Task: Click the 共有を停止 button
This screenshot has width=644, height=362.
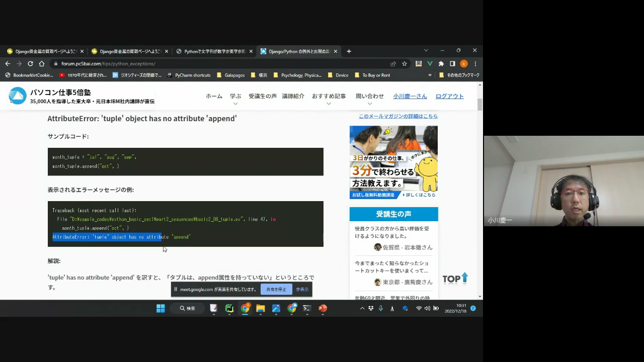Action: point(276,290)
